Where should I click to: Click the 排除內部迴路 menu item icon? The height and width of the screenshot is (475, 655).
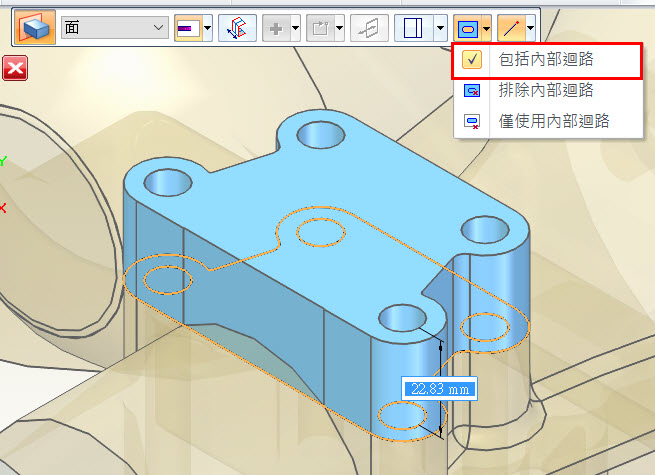[x=472, y=90]
